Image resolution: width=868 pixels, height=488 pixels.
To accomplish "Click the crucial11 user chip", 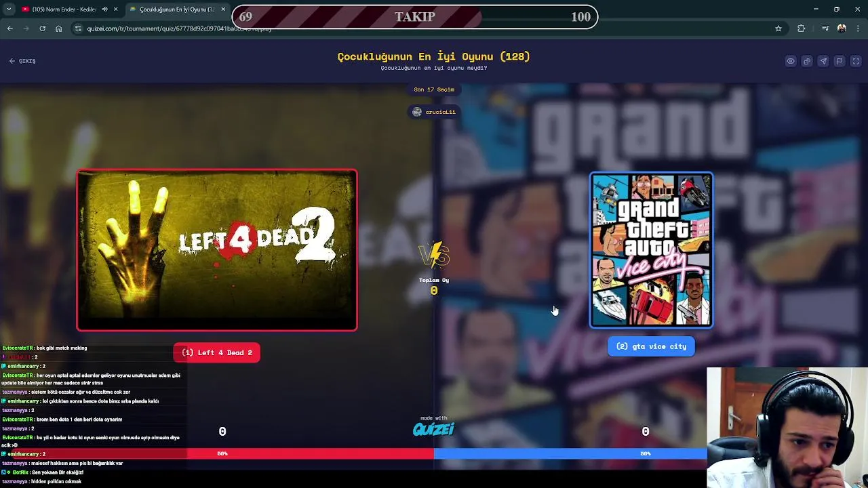I will [x=434, y=112].
